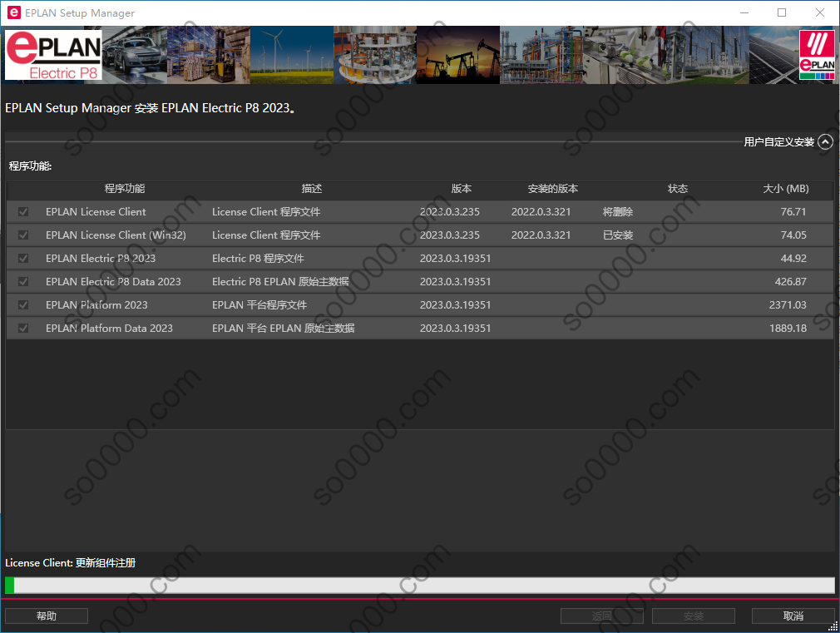Click the 描述 column header

coord(312,189)
